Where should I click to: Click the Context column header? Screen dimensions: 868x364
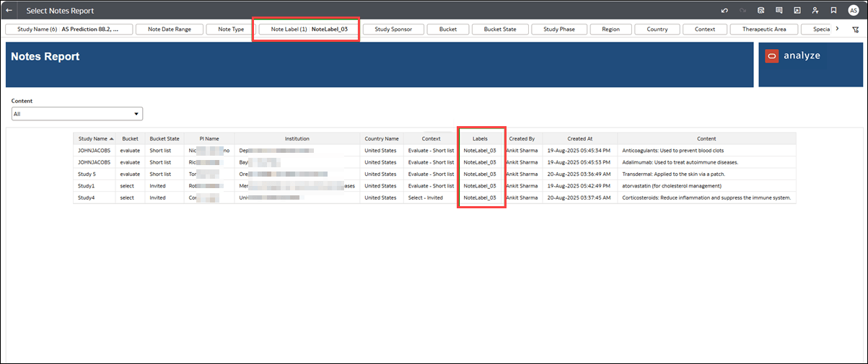431,138
